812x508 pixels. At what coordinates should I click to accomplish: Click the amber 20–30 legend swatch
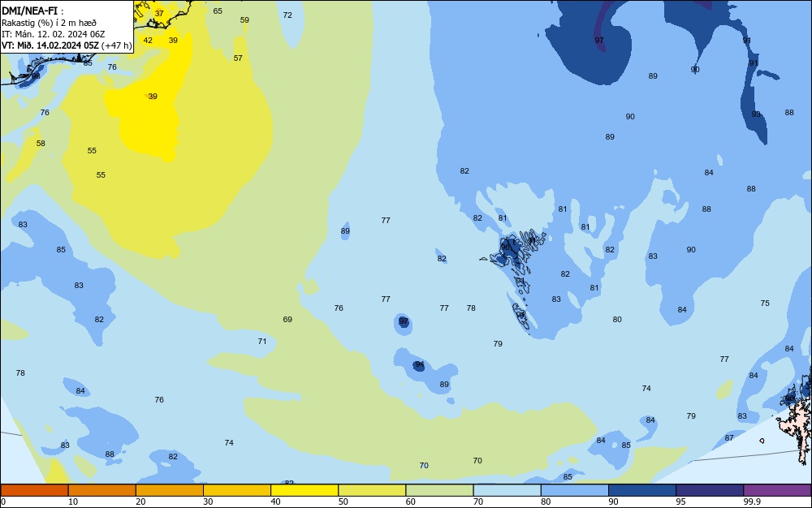pyautogui.click(x=170, y=490)
